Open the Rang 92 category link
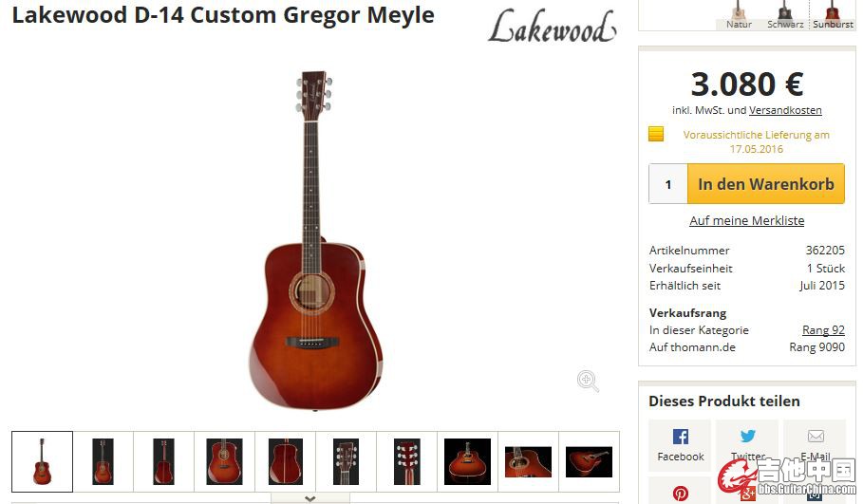The width and height of the screenshot is (863, 504). coord(823,330)
